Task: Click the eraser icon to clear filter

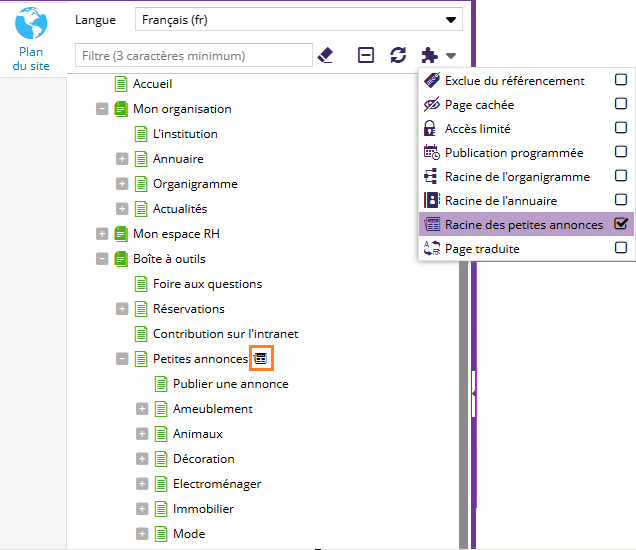Action: (x=325, y=55)
